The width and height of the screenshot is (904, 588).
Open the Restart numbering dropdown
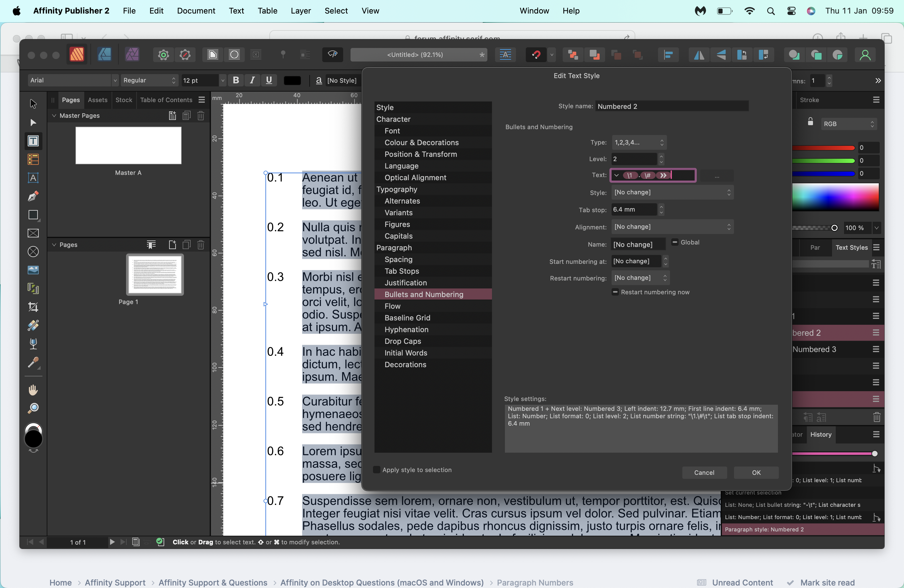(640, 278)
